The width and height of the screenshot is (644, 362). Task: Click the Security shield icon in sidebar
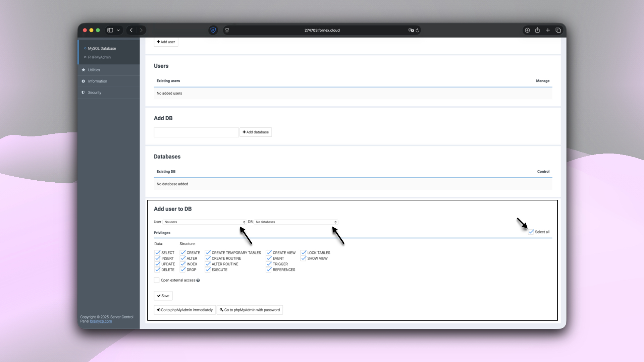pyautogui.click(x=83, y=93)
